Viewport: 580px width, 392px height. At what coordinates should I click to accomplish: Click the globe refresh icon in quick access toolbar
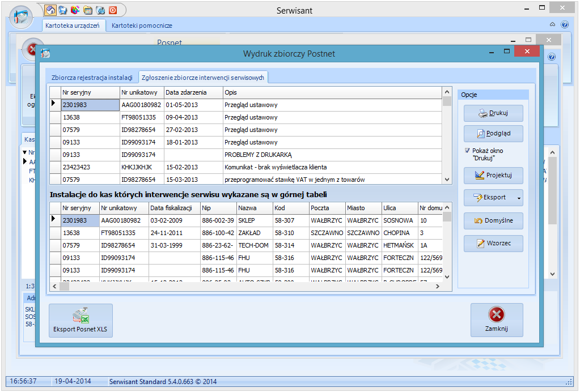coord(100,10)
